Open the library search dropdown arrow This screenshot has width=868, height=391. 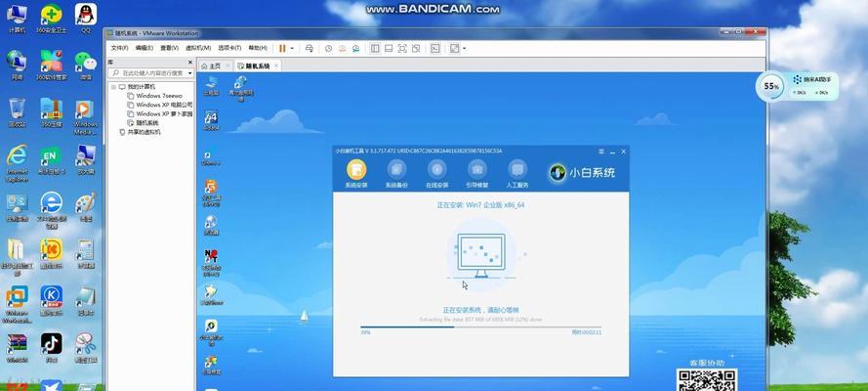point(189,73)
